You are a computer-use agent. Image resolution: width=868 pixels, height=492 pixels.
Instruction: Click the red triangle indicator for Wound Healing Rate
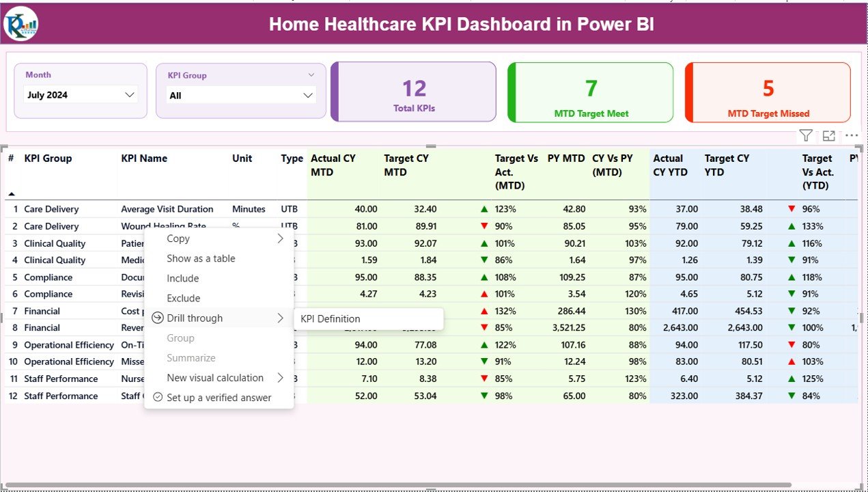click(484, 226)
